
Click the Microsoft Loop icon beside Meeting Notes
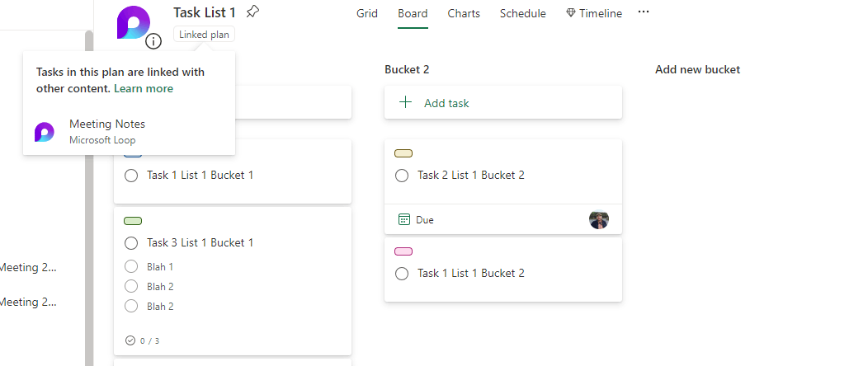45,132
